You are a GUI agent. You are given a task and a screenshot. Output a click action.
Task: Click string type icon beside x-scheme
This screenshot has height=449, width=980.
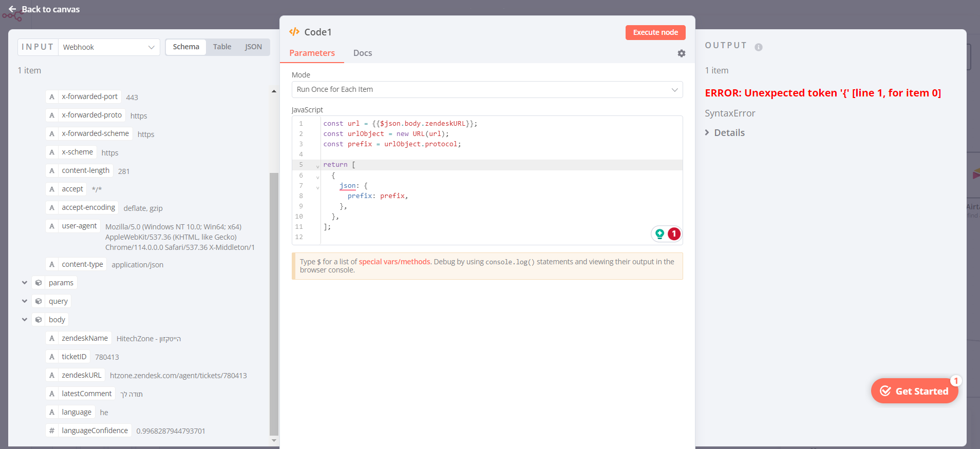coord(52,152)
